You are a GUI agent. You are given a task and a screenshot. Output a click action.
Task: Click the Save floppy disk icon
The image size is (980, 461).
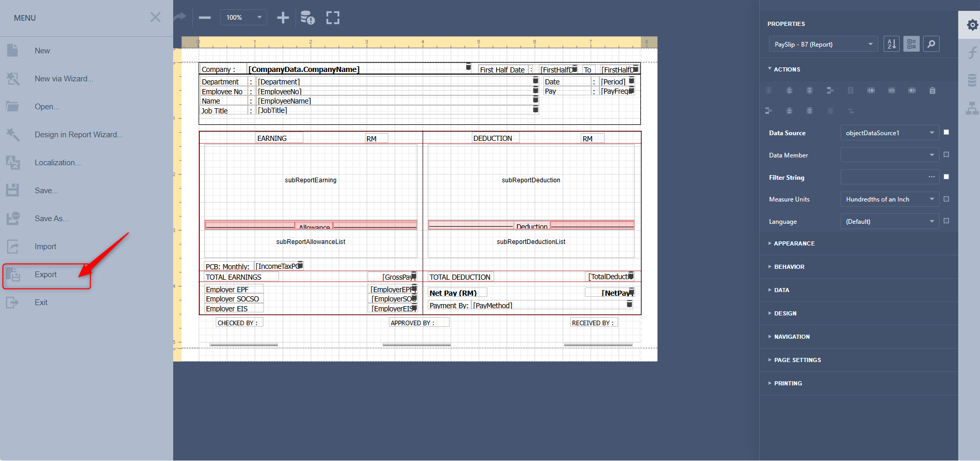[12, 190]
